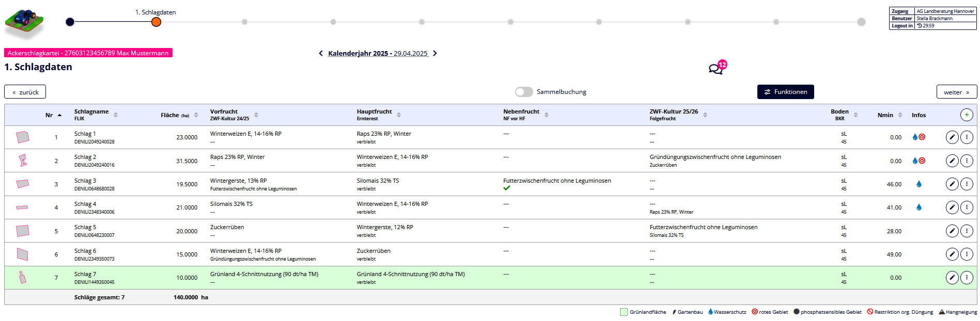The image size is (980, 321).
Task: Open more options menu for Schlag 4
Action: [x=967, y=207]
